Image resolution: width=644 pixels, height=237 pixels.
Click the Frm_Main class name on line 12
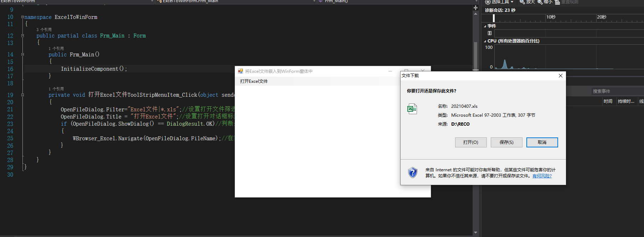[x=112, y=36]
